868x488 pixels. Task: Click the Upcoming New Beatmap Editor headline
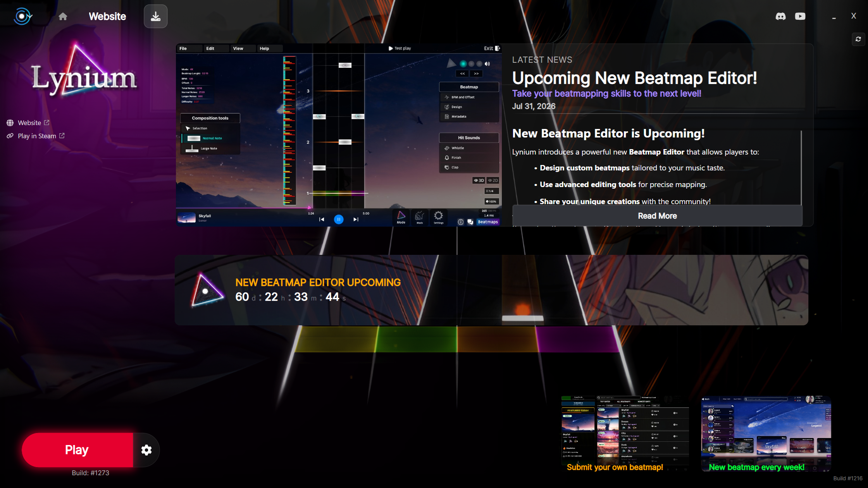point(634,78)
